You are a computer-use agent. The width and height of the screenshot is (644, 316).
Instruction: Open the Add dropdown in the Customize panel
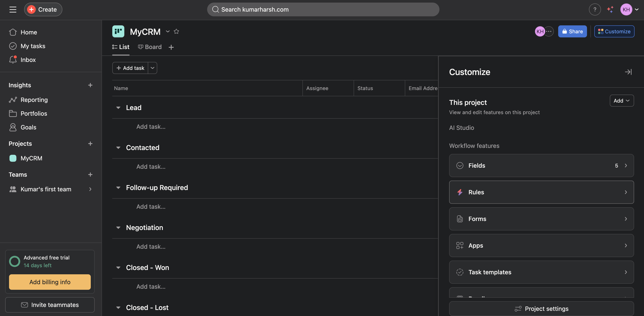[622, 101]
